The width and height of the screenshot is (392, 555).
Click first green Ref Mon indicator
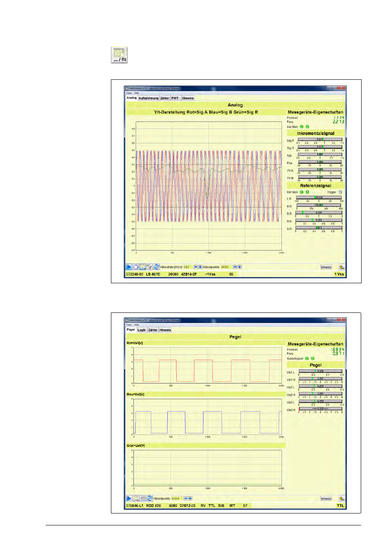(302, 192)
